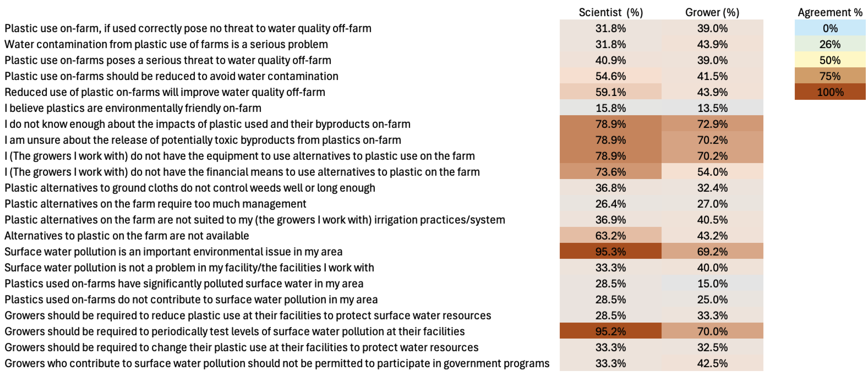This screenshot has height=377, width=868.
Task: Select the 13.5% grower cell
Action: coord(712,108)
